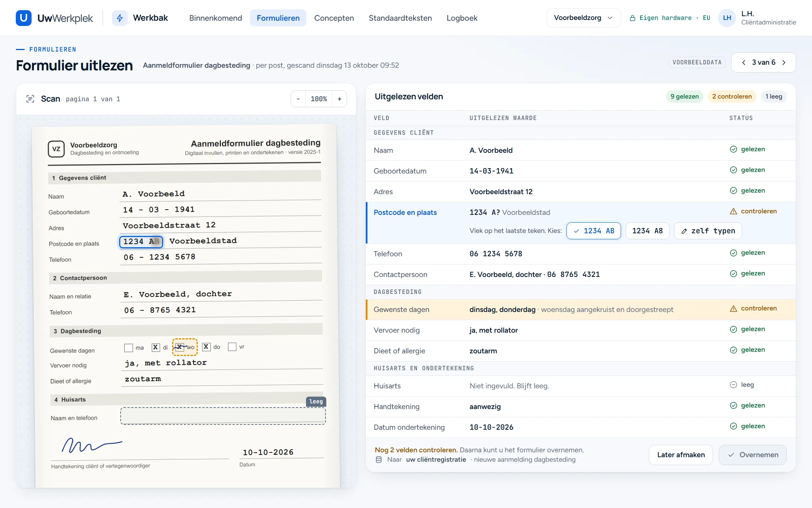The image size is (812, 508).
Task: Click the UwWerkplek logo icon
Action: pos(24,18)
